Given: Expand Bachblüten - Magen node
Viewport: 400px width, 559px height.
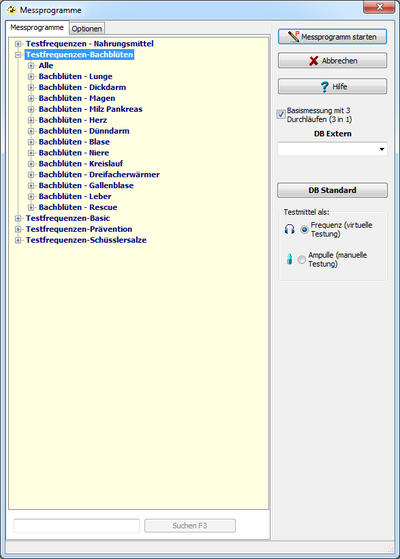Looking at the screenshot, I should point(31,98).
